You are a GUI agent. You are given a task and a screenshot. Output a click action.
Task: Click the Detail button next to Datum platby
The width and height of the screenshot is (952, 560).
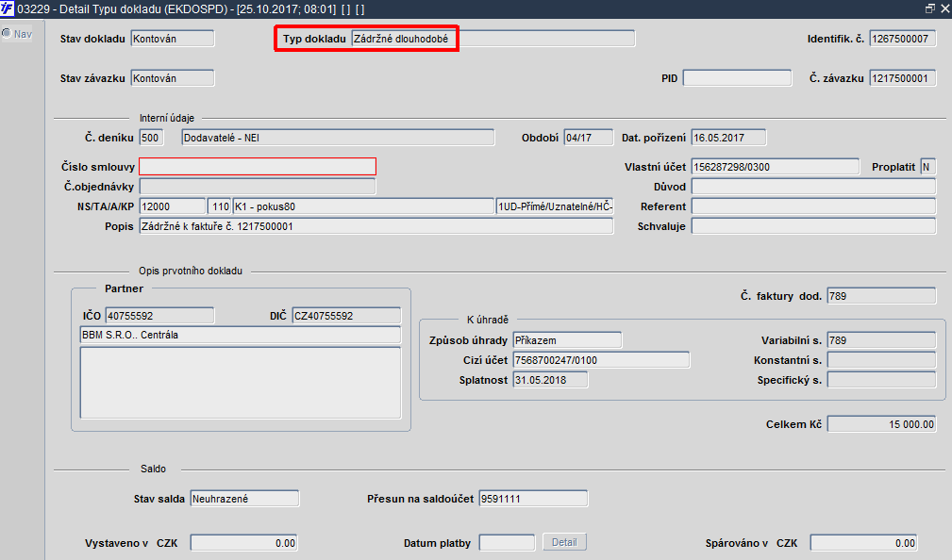(x=564, y=542)
